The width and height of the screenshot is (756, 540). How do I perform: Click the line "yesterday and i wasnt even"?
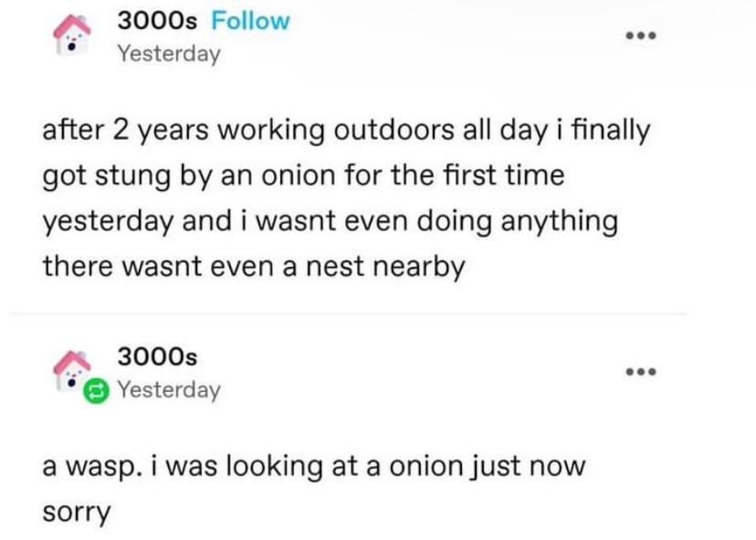pos(330,220)
